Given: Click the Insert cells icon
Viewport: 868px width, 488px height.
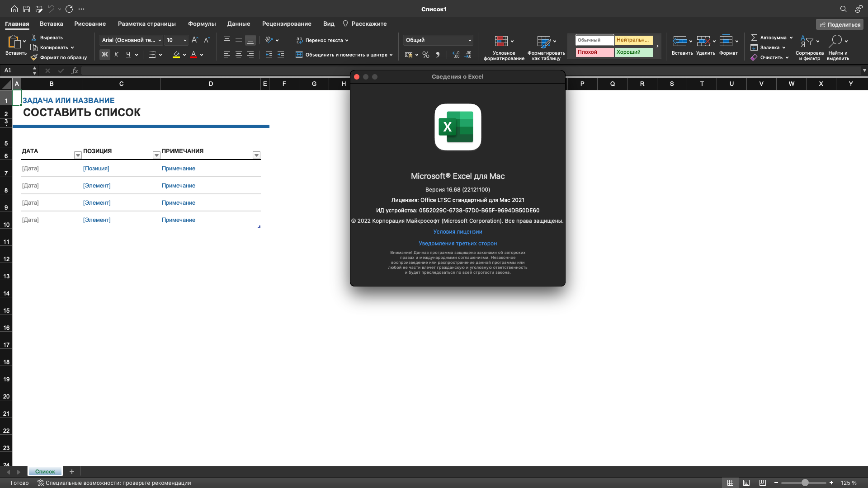Looking at the screenshot, I should [679, 42].
